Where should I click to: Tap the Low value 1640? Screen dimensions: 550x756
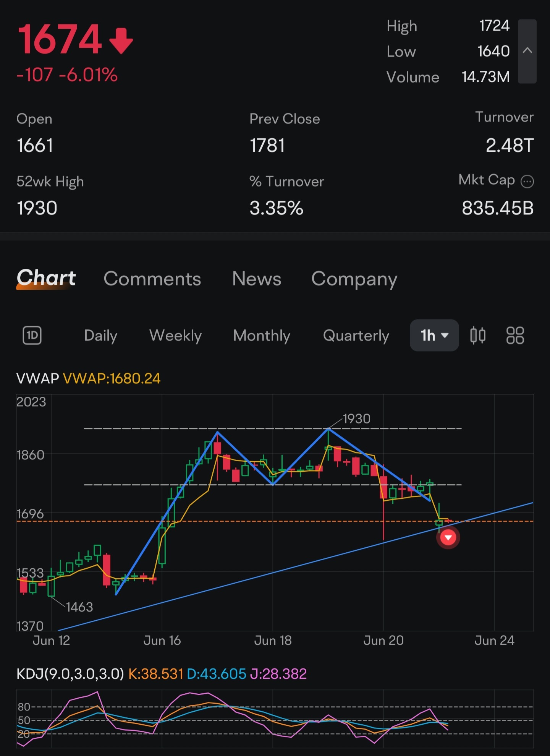(493, 51)
